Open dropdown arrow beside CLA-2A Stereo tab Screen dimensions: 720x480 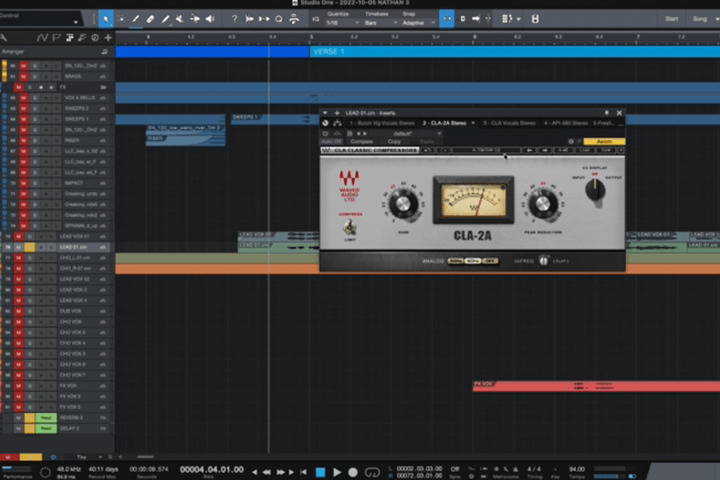(x=473, y=123)
